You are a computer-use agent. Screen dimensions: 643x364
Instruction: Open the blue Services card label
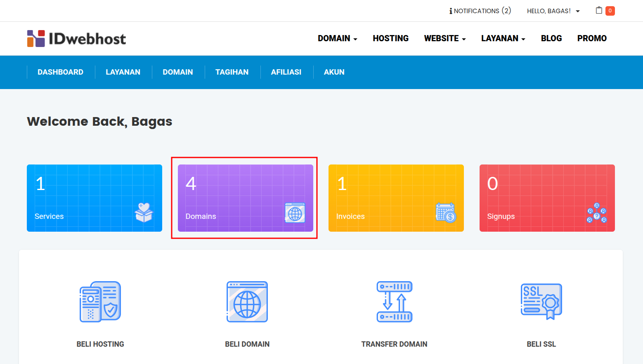pyautogui.click(x=49, y=216)
